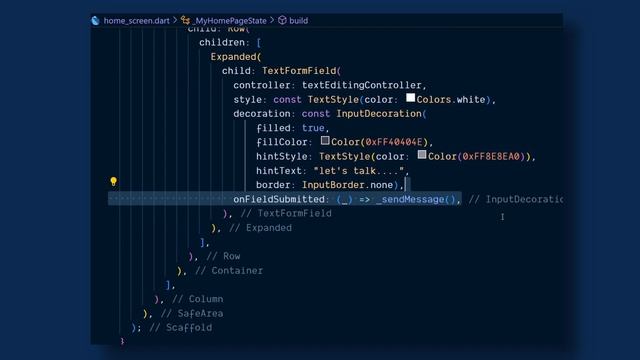The image size is (640, 360).
Task: Expand chevron after _MyHomePageState breadcrumb
Action: (272, 20)
